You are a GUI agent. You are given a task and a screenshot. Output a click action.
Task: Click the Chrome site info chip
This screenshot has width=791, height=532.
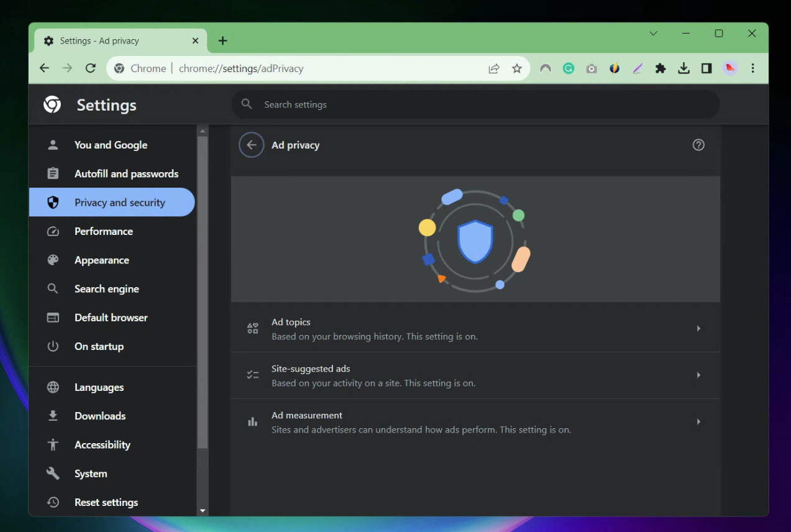click(x=140, y=68)
